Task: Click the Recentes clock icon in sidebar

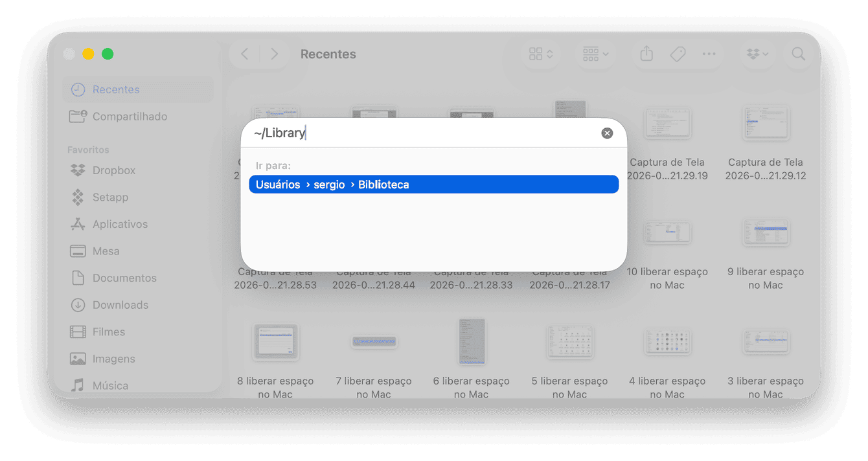Action: coord(78,89)
